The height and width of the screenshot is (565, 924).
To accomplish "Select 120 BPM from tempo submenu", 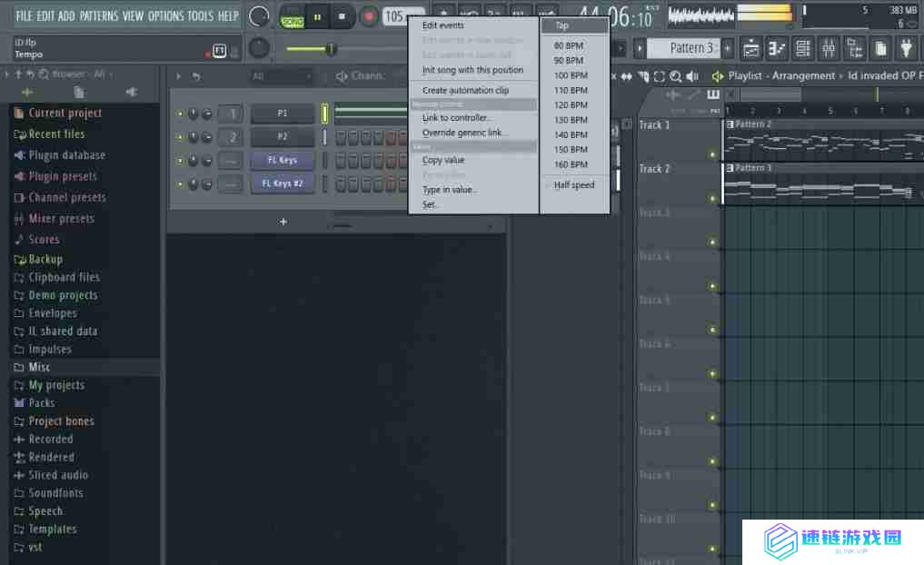I will (x=571, y=104).
